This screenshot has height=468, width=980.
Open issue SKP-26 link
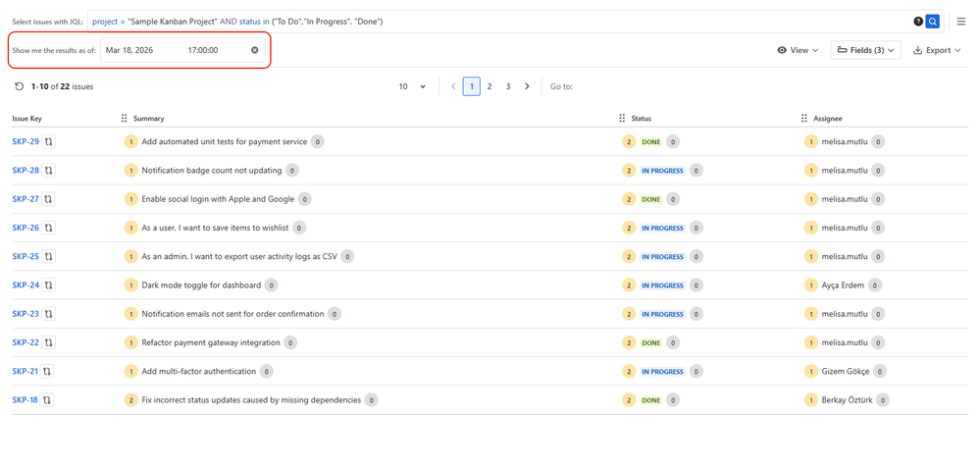(26, 228)
